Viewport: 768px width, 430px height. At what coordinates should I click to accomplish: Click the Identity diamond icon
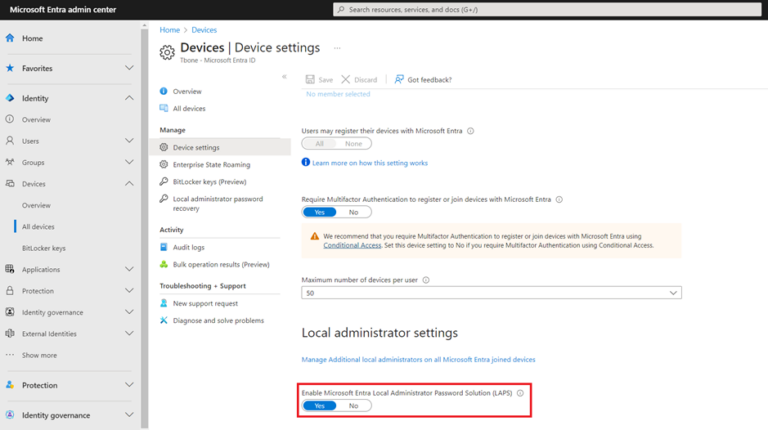(x=10, y=98)
